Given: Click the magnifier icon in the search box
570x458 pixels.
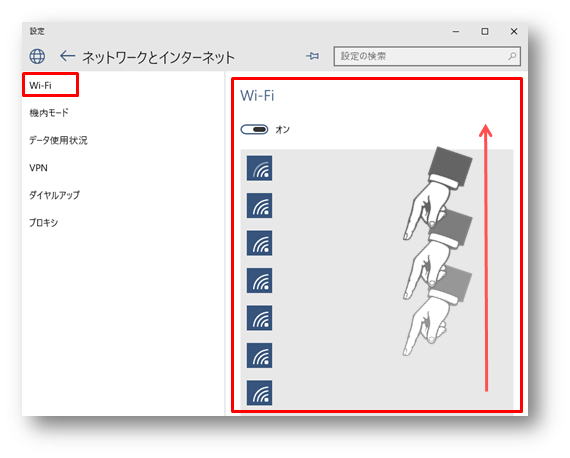Looking at the screenshot, I should 512,56.
